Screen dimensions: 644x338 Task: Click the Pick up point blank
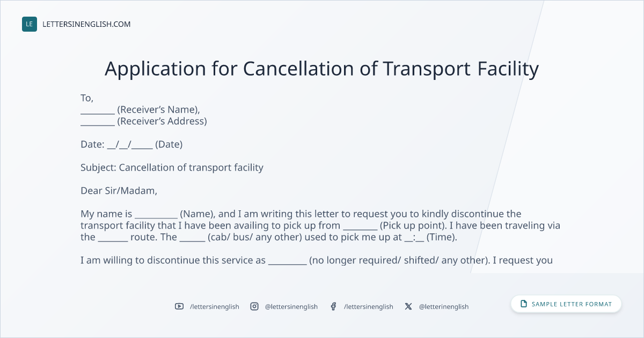pos(360,229)
